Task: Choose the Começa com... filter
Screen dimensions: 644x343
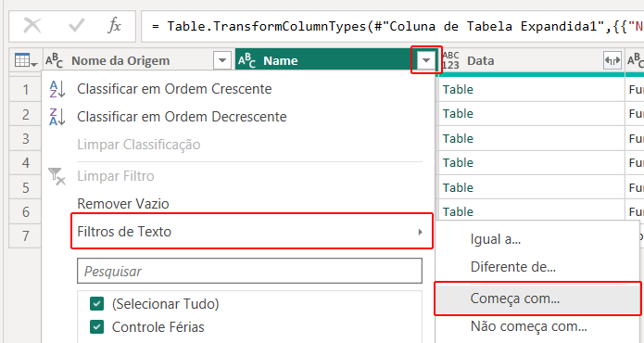Action: coord(537,299)
